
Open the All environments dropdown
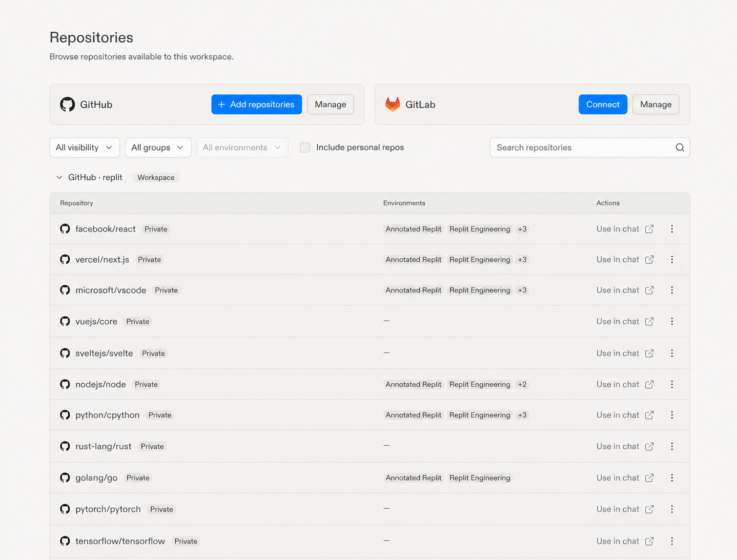242,148
